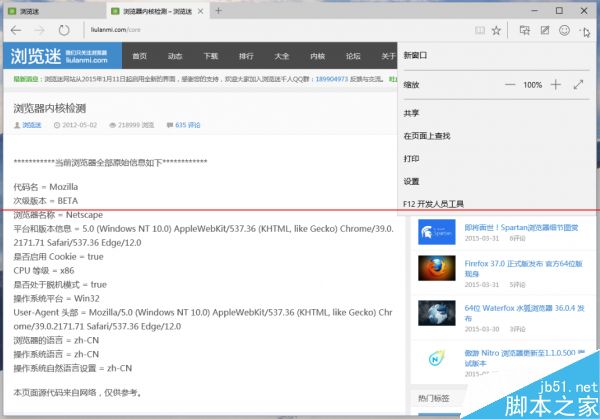This screenshot has height=419, width=600.
Task: Select 打印 from the menu
Action: pyautogui.click(x=411, y=158)
